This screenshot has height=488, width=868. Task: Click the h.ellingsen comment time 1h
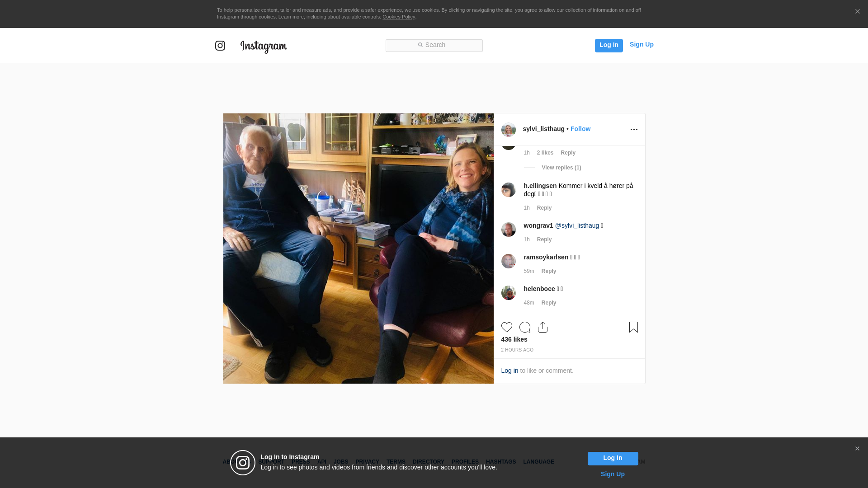(526, 208)
